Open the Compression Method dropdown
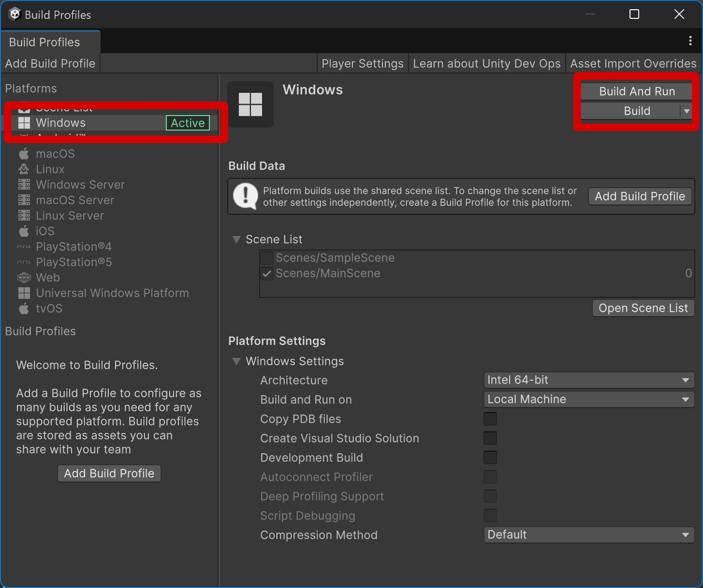The width and height of the screenshot is (703, 588). [589, 535]
